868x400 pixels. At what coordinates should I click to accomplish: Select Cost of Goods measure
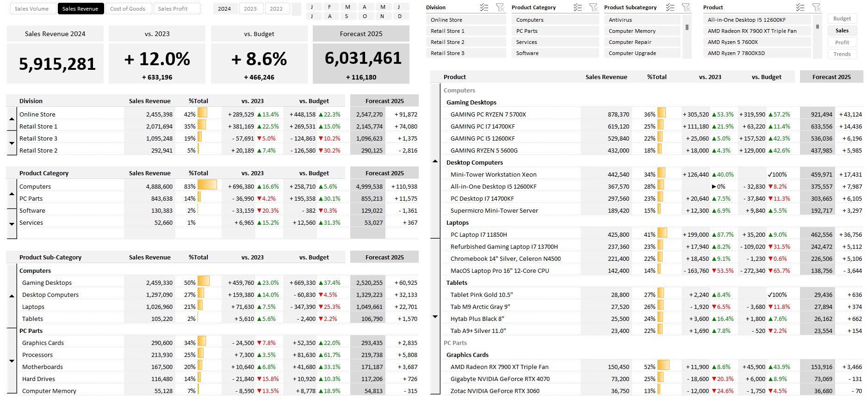pos(128,9)
